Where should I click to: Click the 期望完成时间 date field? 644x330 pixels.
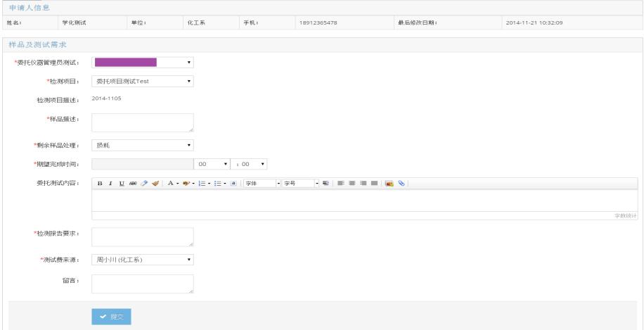pyautogui.click(x=143, y=165)
